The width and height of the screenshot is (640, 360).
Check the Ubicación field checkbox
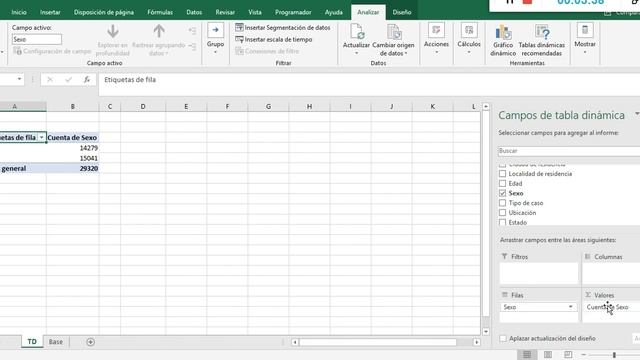502,213
